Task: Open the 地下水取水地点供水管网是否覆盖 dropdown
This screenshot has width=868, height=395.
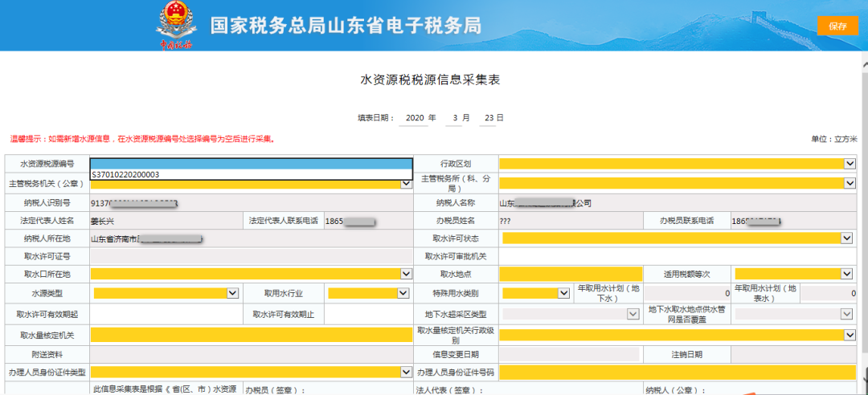Action: tap(850, 314)
